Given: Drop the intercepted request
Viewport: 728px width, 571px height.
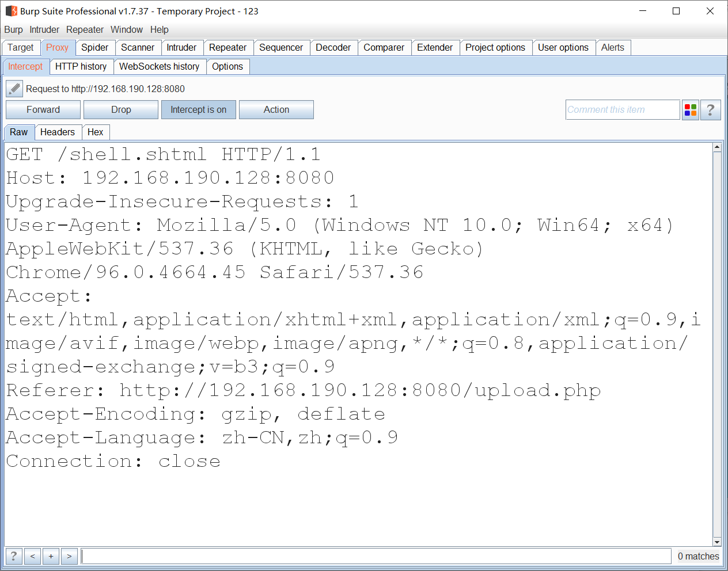Looking at the screenshot, I should (x=121, y=110).
